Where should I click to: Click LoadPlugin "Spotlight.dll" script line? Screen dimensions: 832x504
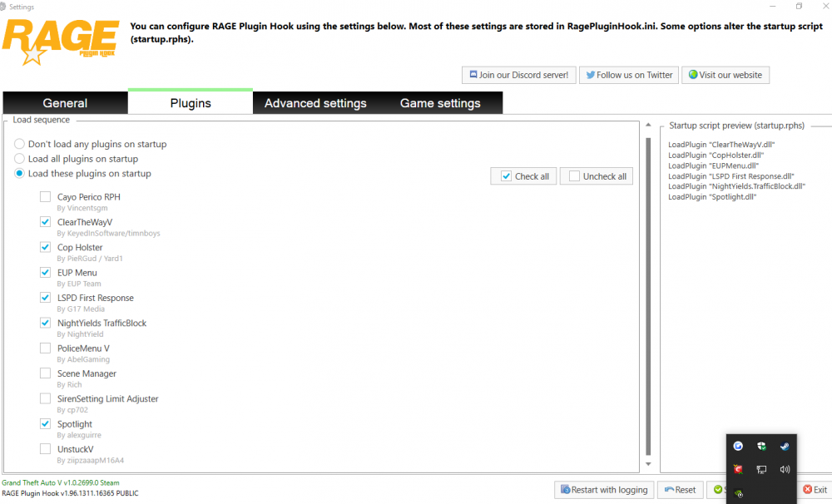point(712,197)
